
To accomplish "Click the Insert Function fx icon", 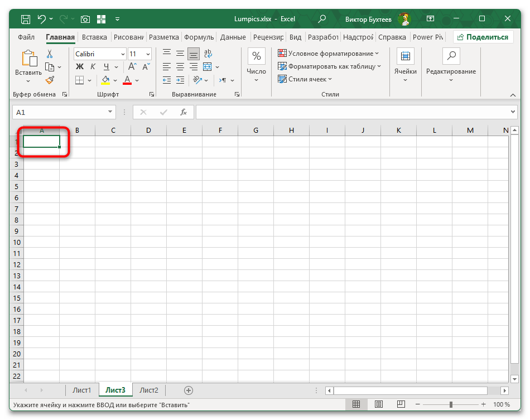I will pos(183,112).
